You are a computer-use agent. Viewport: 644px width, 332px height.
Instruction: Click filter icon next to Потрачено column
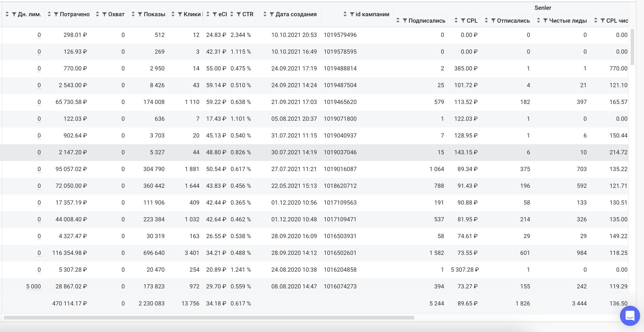56,14
